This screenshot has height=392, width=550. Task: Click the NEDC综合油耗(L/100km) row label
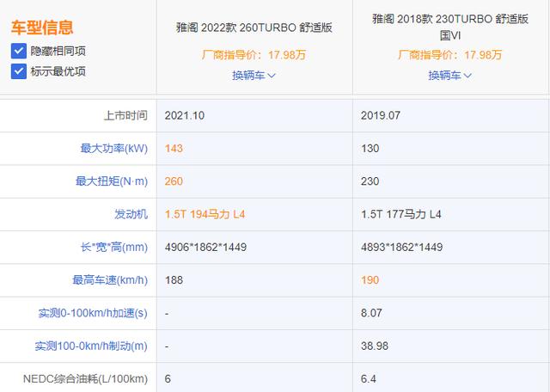[x=85, y=379]
